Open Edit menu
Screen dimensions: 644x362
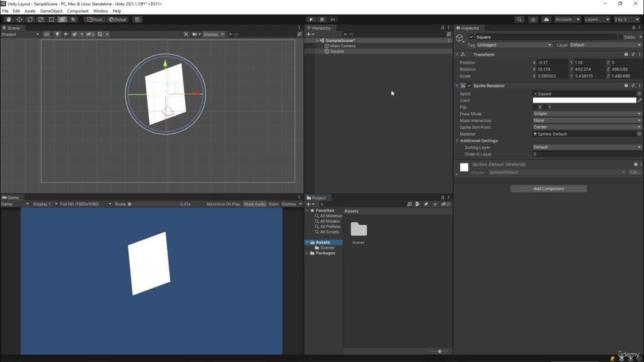(17, 11)
